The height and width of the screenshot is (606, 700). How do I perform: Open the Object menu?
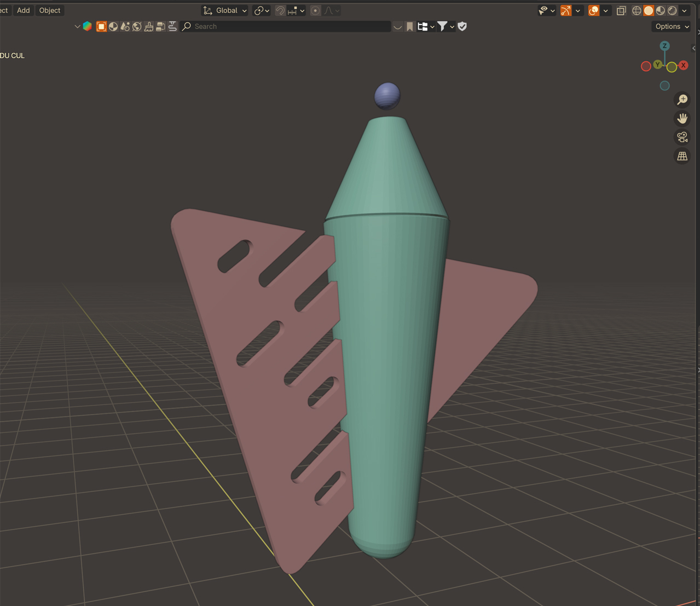[49, 10]
